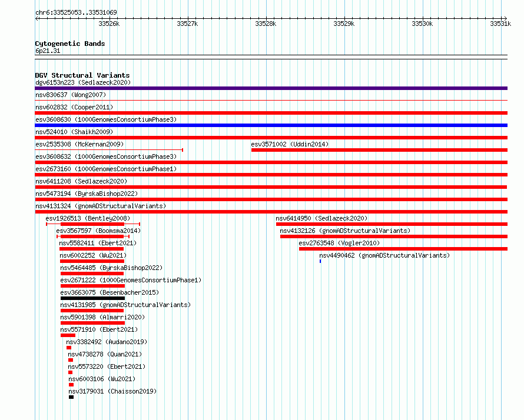Select nsv5464485 (ByrskaBishop2022) label
The width and height of the screenshot is (524, 420).
point(111,268)
